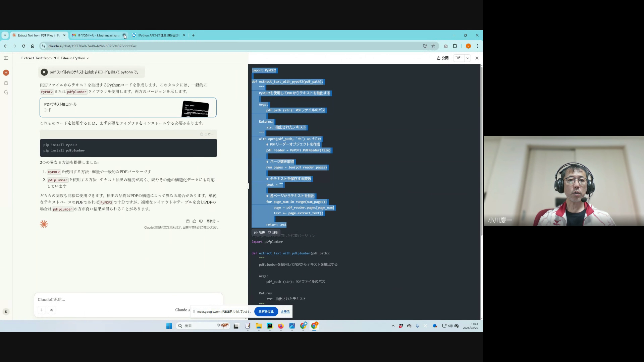Open the PDFテキスト抽出ツール artifact card
Image resolution: width=644 pixels, height=362 pixels.
click(x=128, y=107)
